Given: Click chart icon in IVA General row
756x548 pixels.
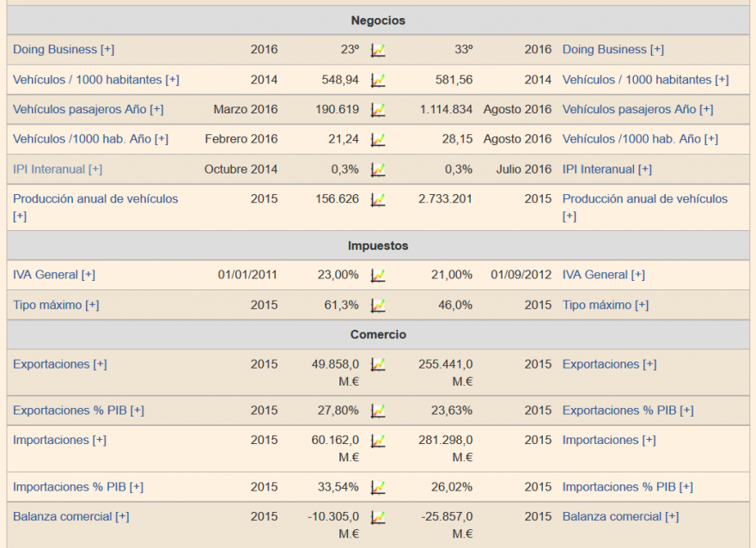Looking at the screenshot, I should [x=378, y=275].
